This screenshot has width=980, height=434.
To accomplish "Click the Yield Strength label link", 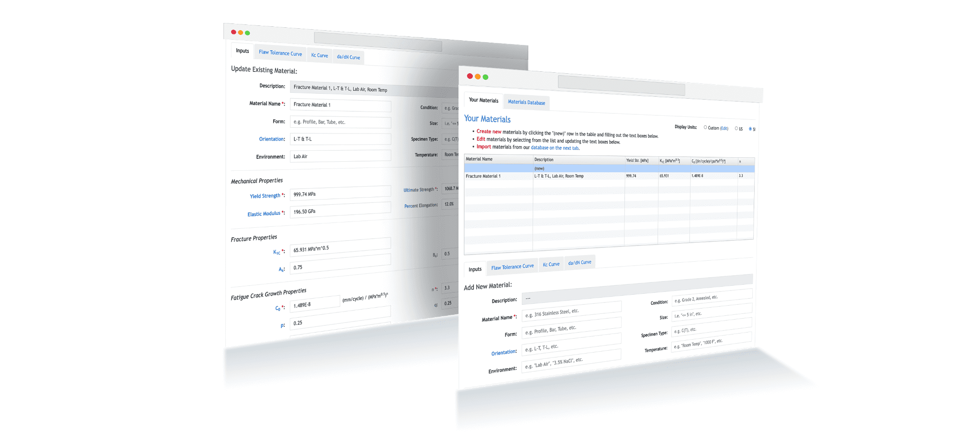I will click(x=265, y=196).
